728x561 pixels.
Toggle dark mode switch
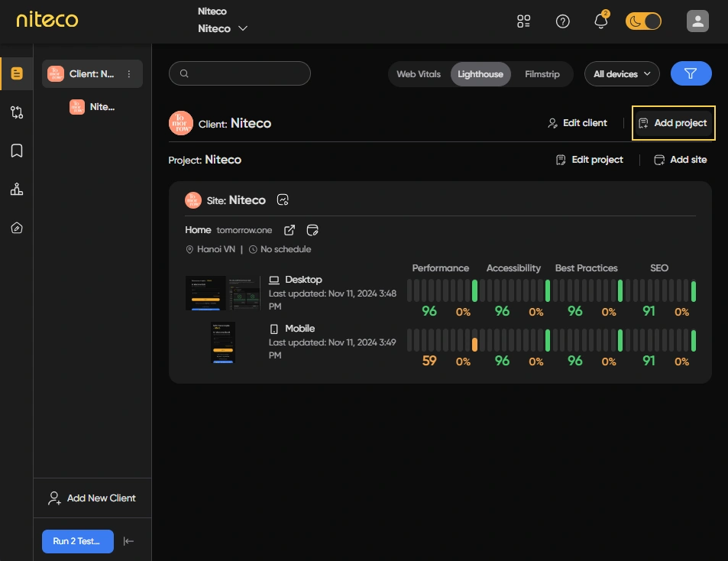point(643,21)
